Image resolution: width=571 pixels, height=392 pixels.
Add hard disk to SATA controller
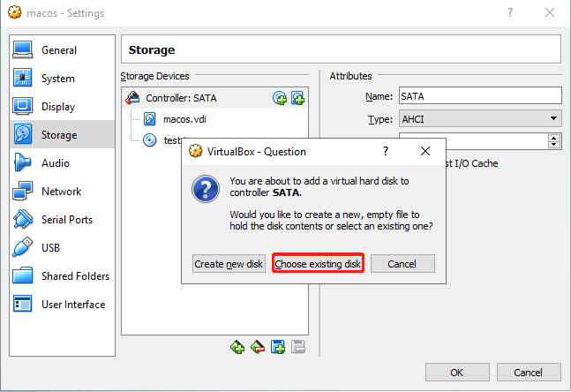tap(298, 98)
